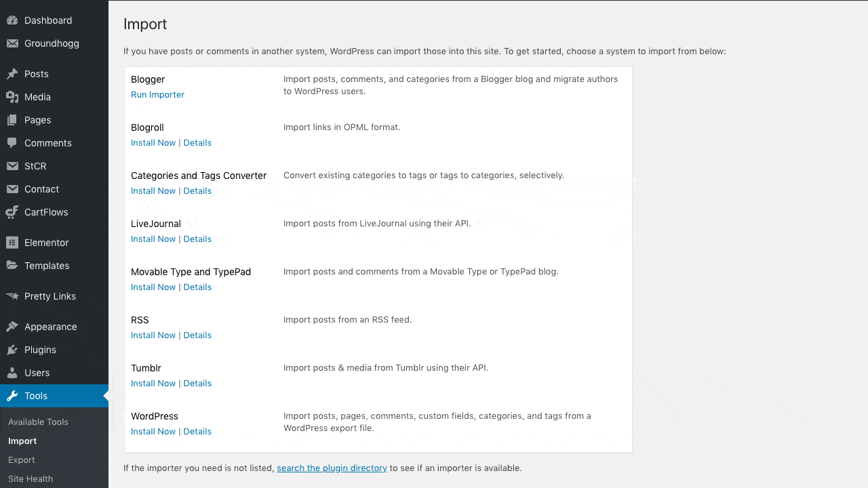
Task: Select the Import submenu item
Action: tap(22, 441)
